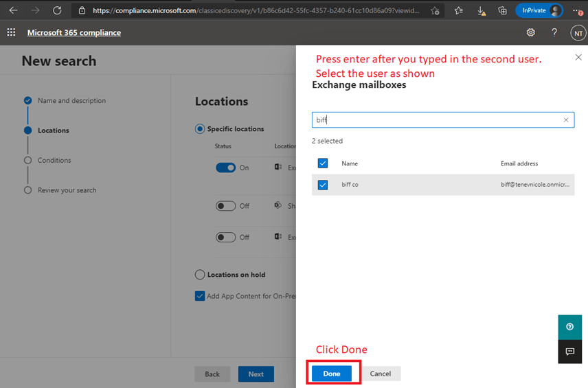Open the app launcher waffle icon
Viewport: 588px width, 388px height.
11,32
